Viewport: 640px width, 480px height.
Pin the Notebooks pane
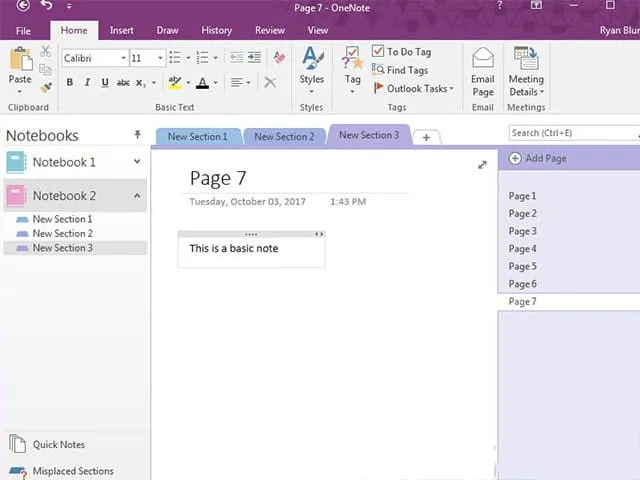coord(138,134)
